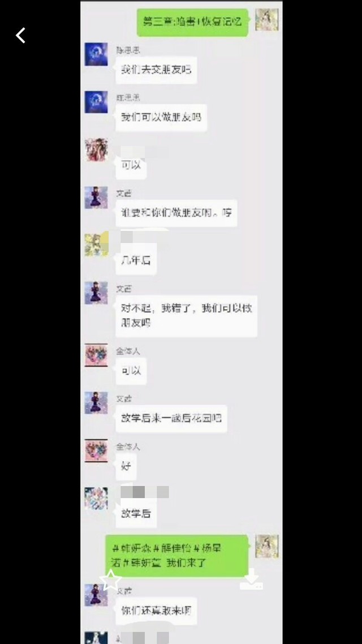
Task: Select bubble 你们还真敢来啊
Action: 156,611
